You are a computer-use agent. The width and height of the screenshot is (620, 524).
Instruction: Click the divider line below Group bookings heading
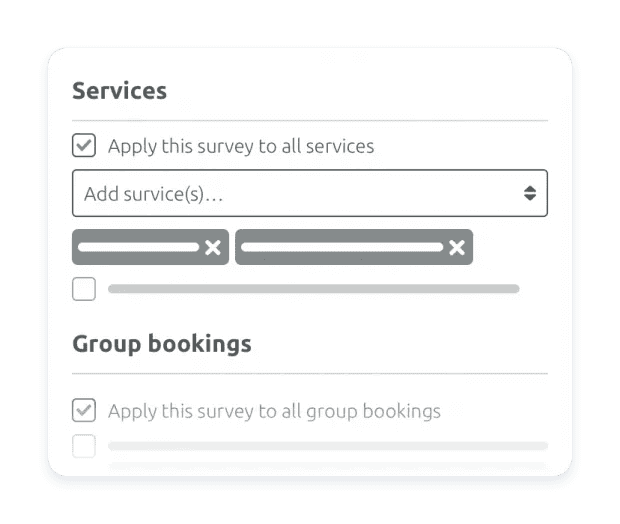(310, 373)
